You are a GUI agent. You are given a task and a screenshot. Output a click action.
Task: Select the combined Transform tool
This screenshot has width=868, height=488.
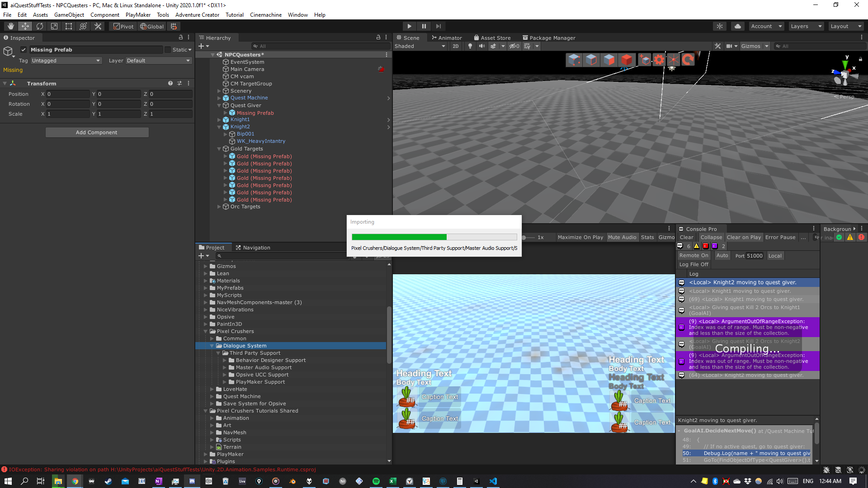83,26
